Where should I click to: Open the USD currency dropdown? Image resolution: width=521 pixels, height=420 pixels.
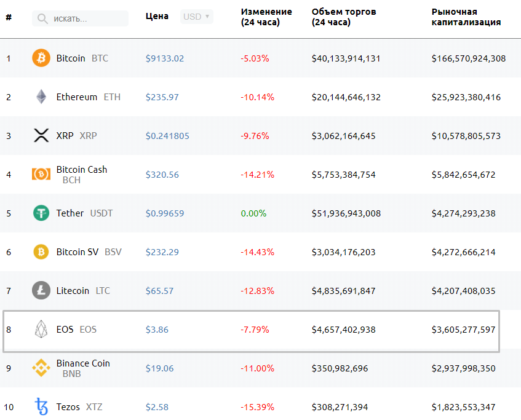tap(196, 17)
